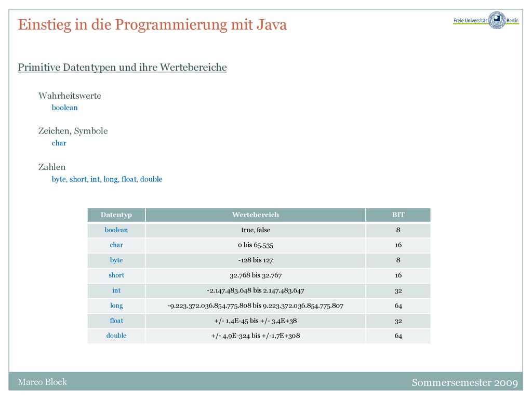Click the footer text 'Sommersemester 2009'
This screenshot has width=532, height=399.
(x=465, y=382)
